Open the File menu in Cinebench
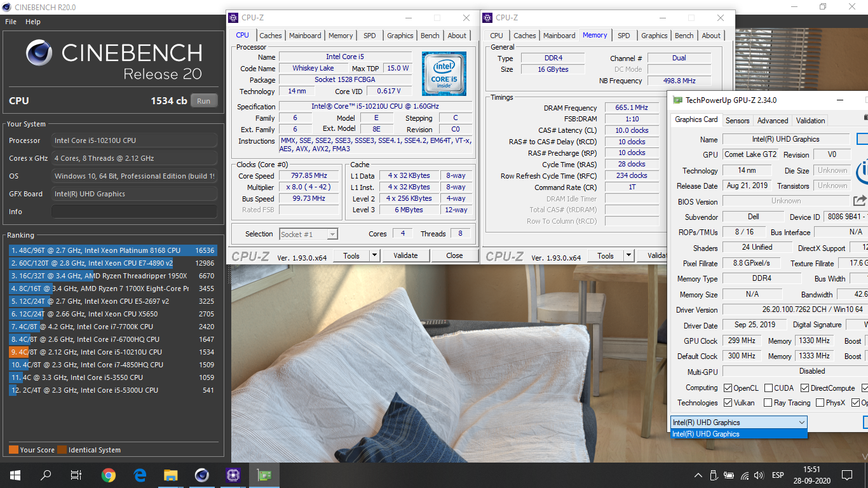Viewport: 868px width, 488px height. click(x=11, y=22)
